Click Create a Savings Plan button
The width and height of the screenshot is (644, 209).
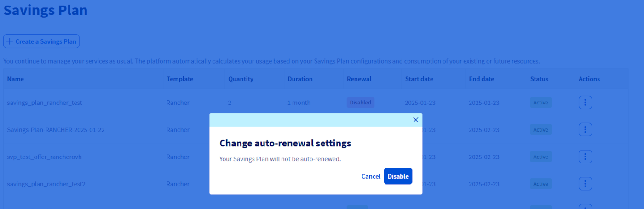point(41,41)
